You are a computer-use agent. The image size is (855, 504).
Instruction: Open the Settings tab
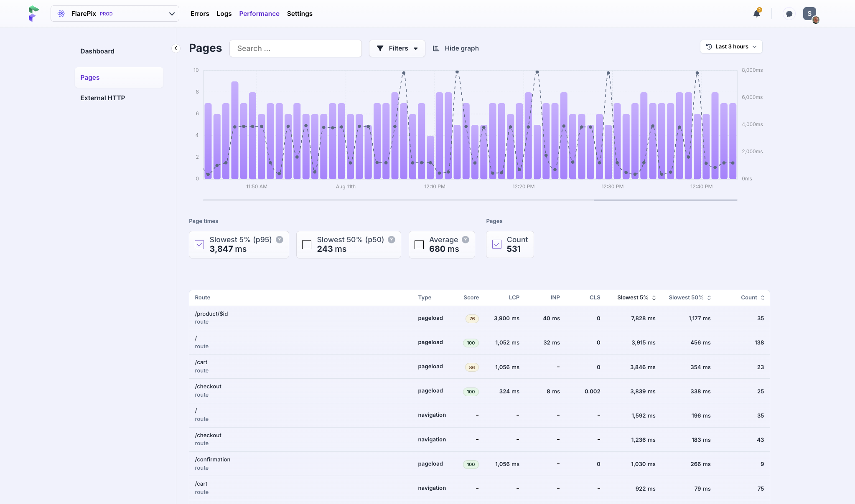[300, 14]
